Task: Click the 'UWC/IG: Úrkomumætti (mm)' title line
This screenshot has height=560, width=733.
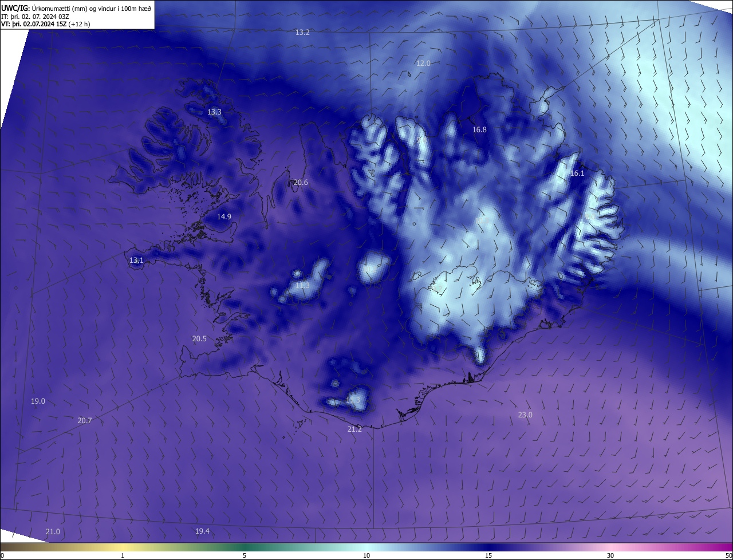Action: [x=76, y=7]
